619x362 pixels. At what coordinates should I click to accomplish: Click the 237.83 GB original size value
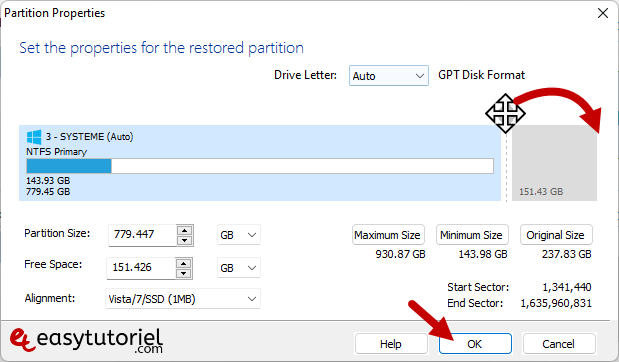click(x=566, y=254)
